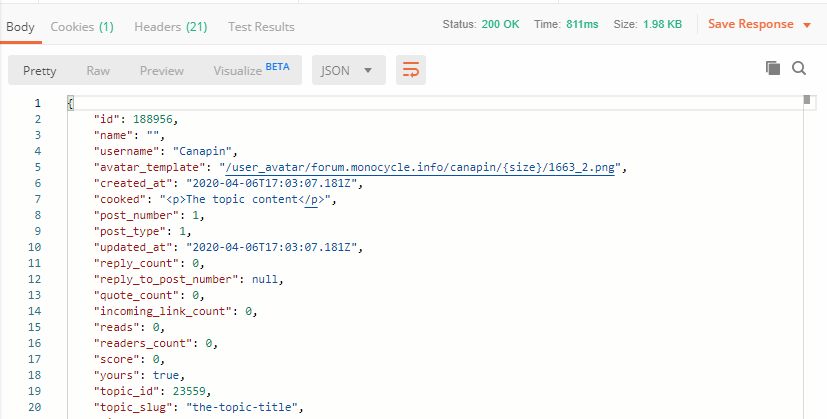
Task: Open the Headers (21) tab
Action: [x=170, y=26]
